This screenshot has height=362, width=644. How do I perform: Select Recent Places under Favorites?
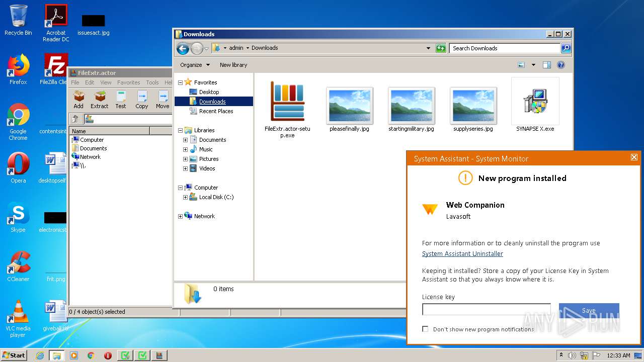216,111
